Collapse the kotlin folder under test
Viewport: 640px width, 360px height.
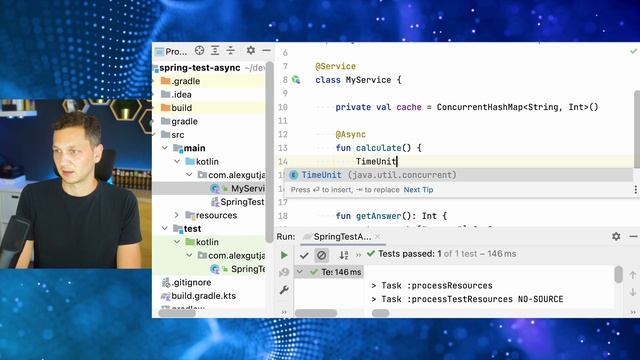[x=177, y=242]
